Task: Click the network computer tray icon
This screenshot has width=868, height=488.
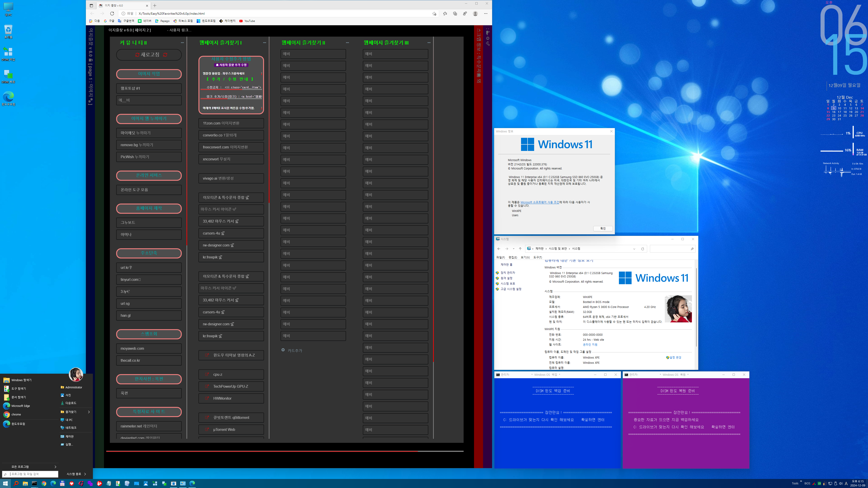Action: [830, 484]
